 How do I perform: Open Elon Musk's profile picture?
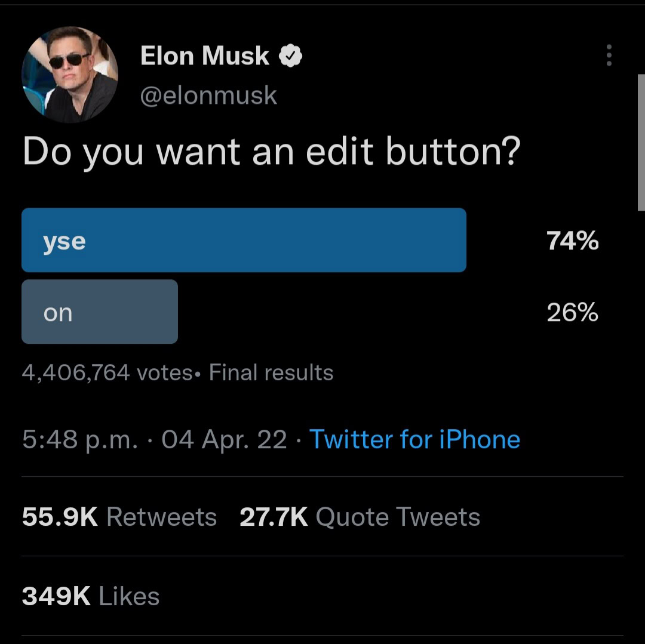click(x=70, y=75)
